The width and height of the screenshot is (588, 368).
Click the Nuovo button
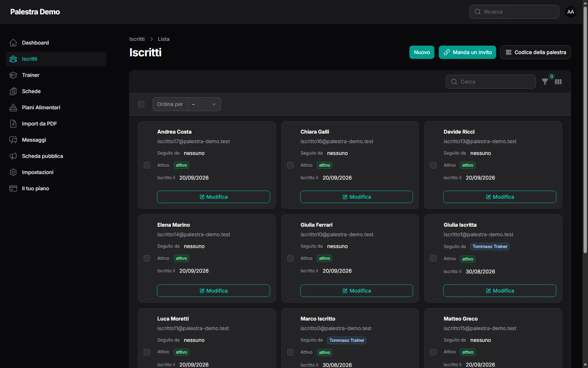tap(422, 52)
